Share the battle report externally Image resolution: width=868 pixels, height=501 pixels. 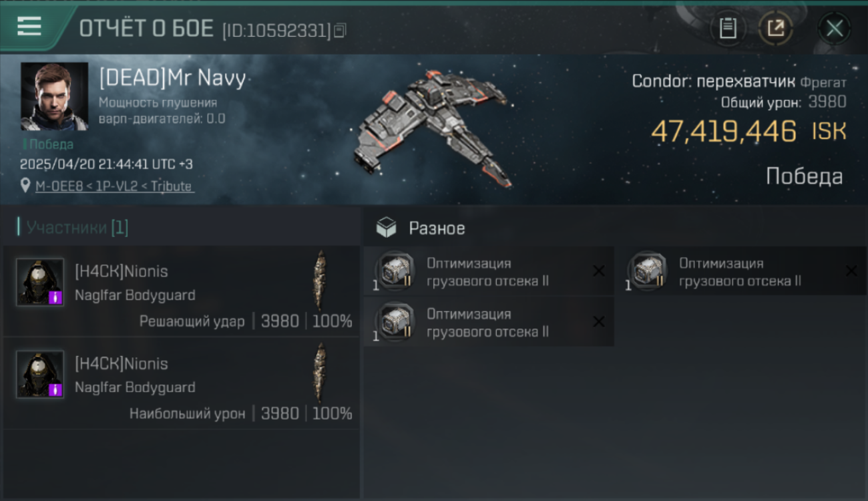(x=775, y=29)
